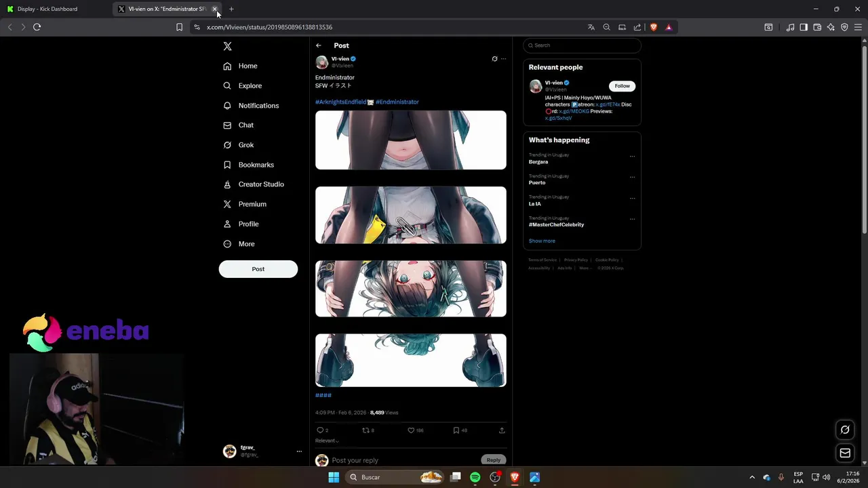Click the Grok icon on the post
The height and width of the screenshot is (488, 868).
click(x=494, y=59)
